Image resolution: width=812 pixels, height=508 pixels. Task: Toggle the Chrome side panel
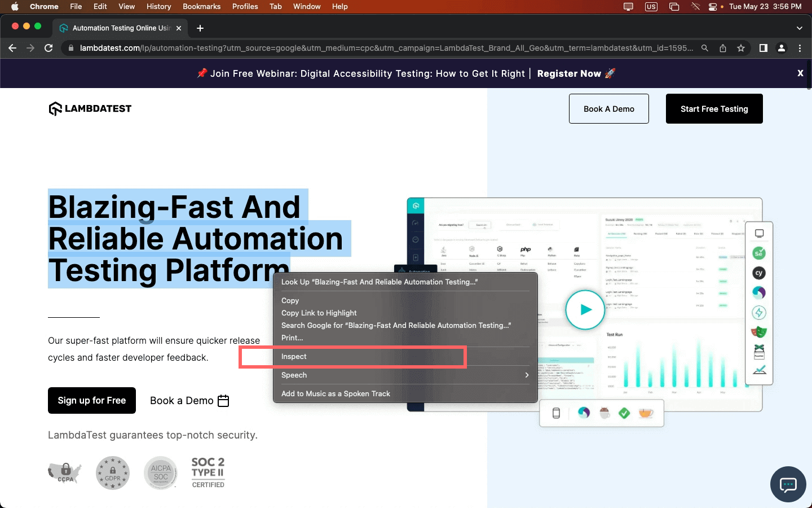click(x=763, y=48)
